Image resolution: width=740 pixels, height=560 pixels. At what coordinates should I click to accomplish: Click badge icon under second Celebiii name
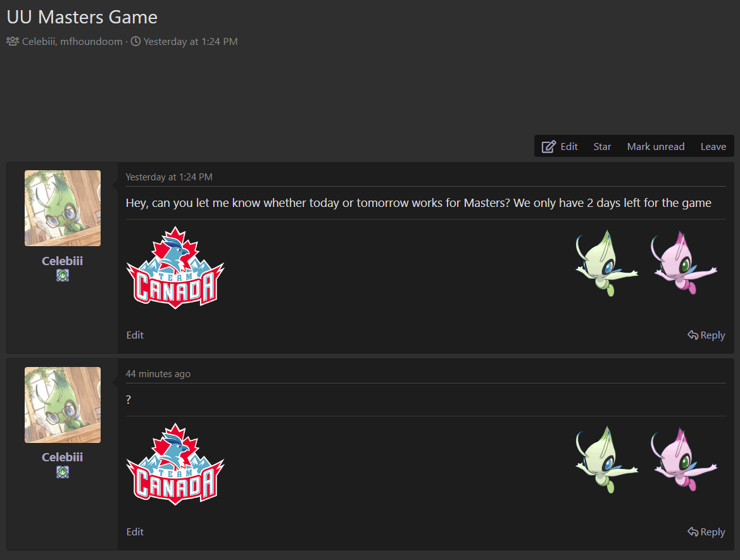[62, 472]
